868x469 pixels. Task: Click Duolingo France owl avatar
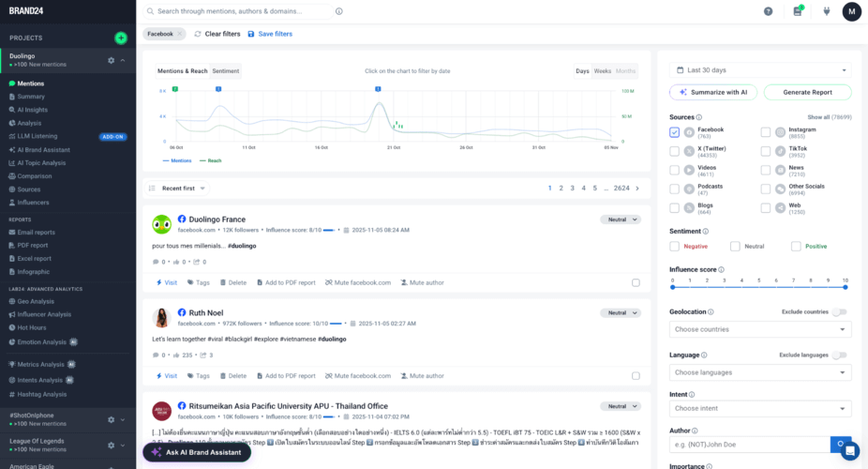161,224
